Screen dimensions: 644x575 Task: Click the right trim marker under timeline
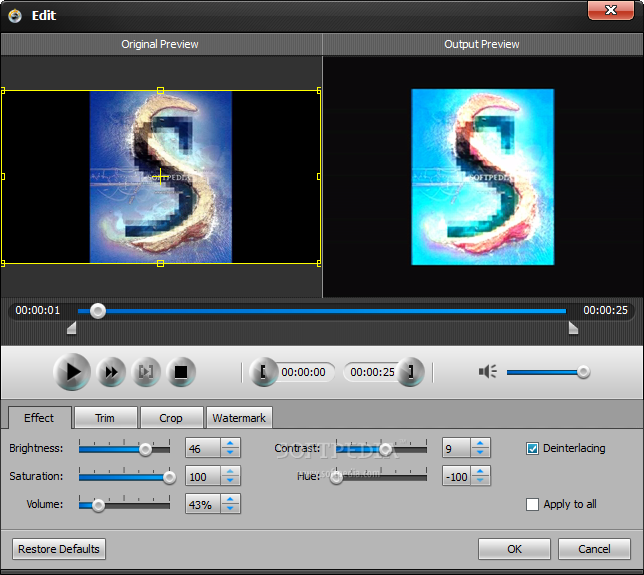pos(573,328)
